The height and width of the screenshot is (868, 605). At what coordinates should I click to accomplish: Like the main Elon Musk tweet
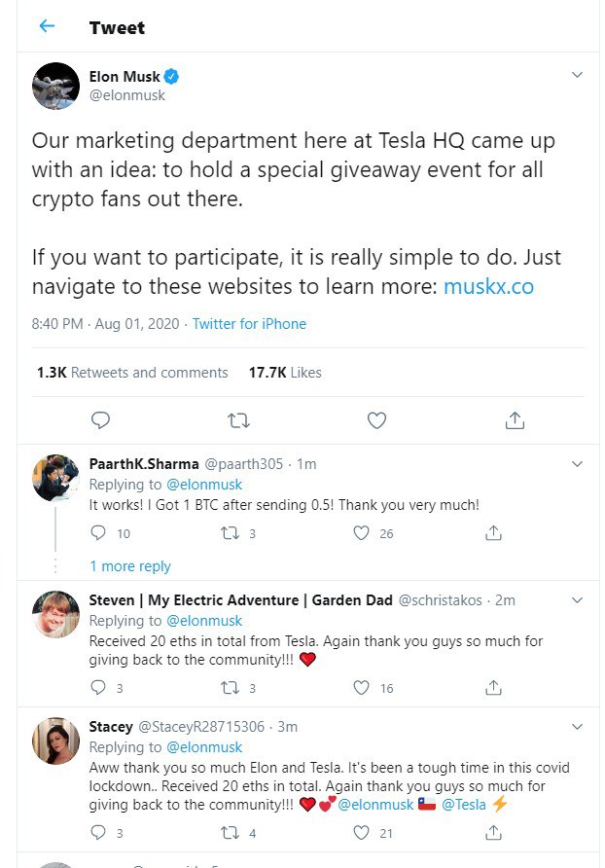pos(376,420)
